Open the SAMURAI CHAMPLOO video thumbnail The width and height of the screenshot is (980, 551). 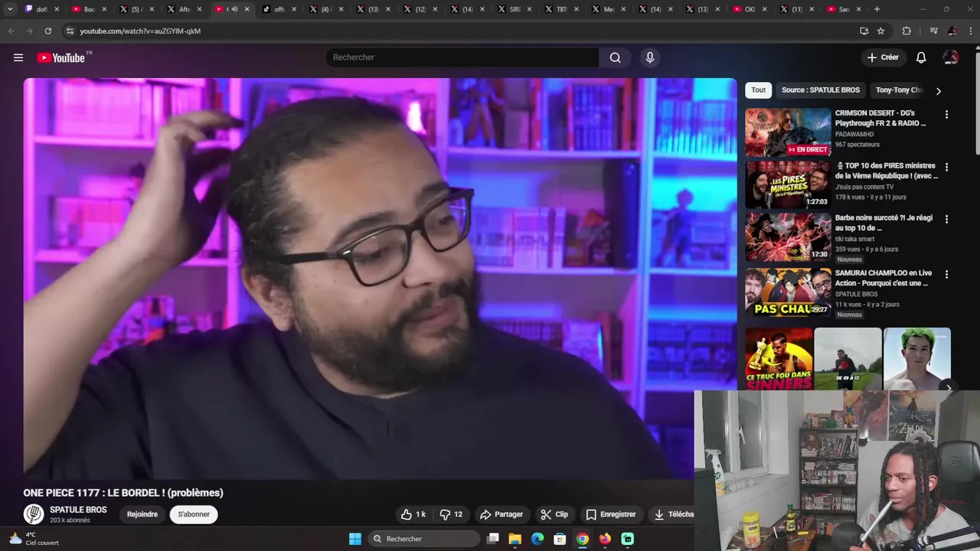[x=788, y=292]
